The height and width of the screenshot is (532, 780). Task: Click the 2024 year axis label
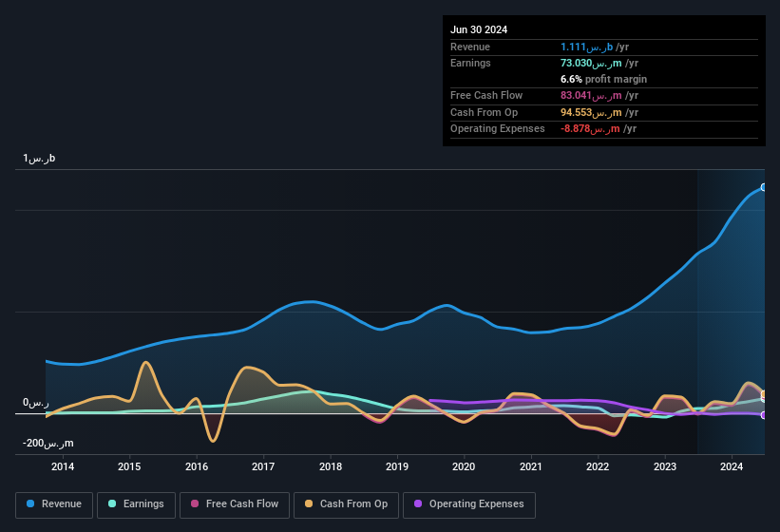click(732, 466)
